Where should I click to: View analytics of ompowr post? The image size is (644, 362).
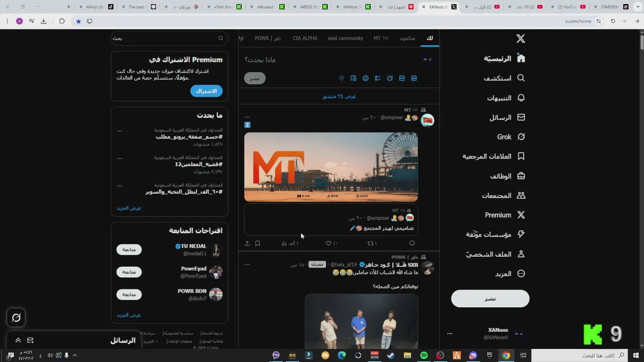[x=290, y=243]
